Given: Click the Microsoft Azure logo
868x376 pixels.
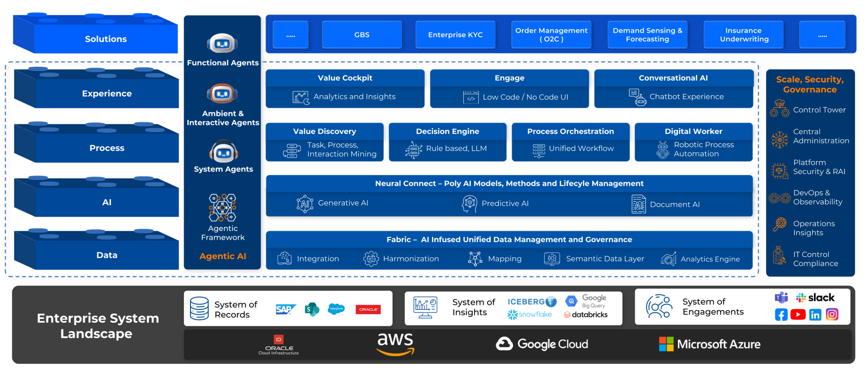Looking at the screenshot, I should [709, 344].
